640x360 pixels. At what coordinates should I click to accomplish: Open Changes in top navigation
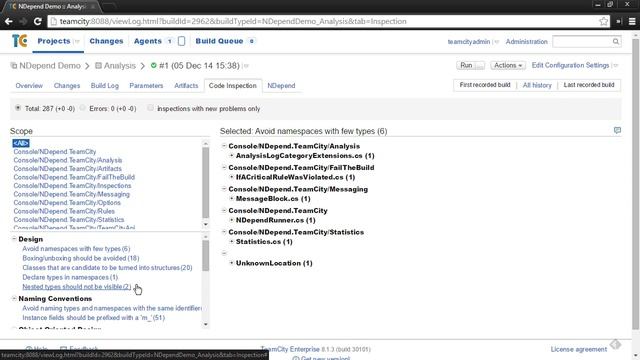click(x=106, y=41)
